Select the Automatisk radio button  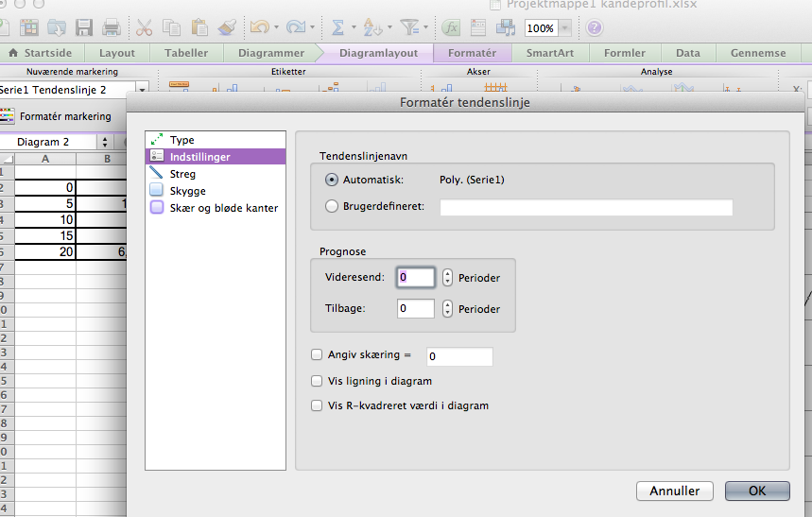pyautogui.click(x=332, y=180)
